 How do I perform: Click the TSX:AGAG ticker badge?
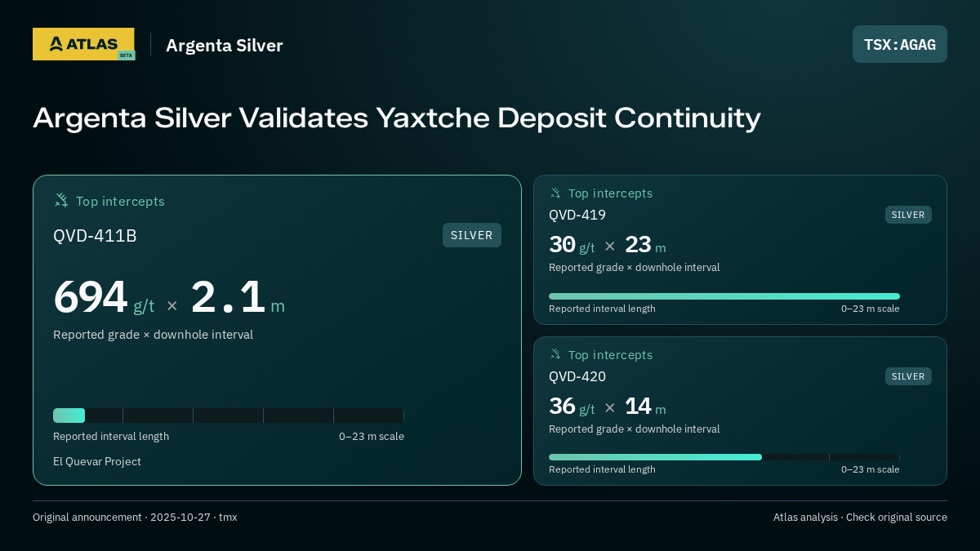pos(900,44)
